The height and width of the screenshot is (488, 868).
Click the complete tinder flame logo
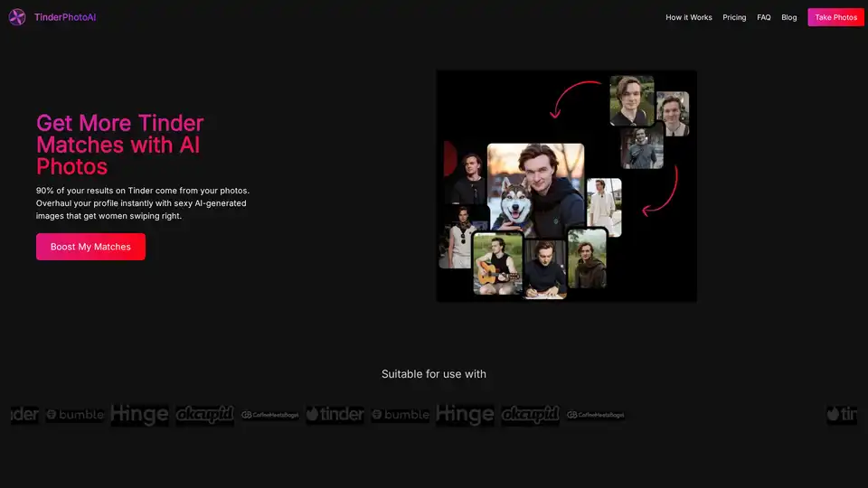335,415
